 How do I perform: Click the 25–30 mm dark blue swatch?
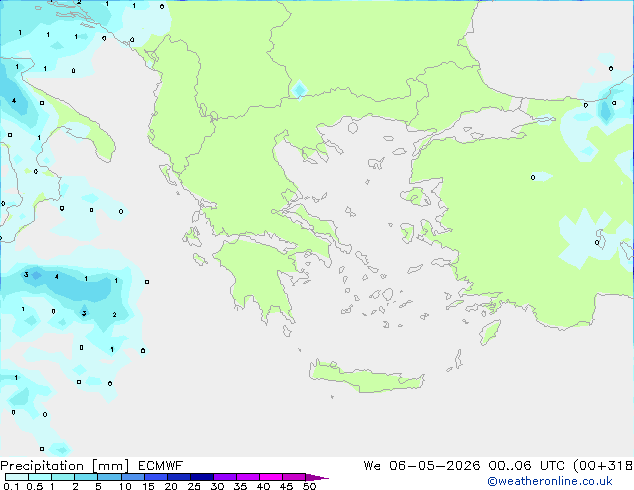click(x=202, y=477)
